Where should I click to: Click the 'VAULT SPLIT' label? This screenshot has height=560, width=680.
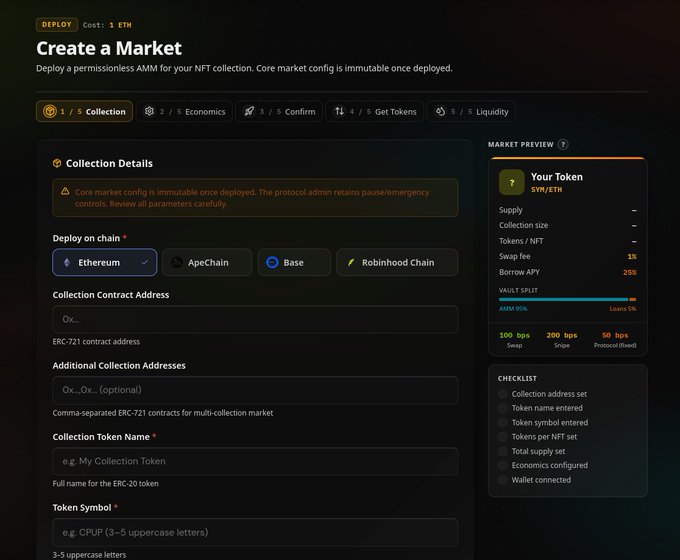[x=518, y=290]
